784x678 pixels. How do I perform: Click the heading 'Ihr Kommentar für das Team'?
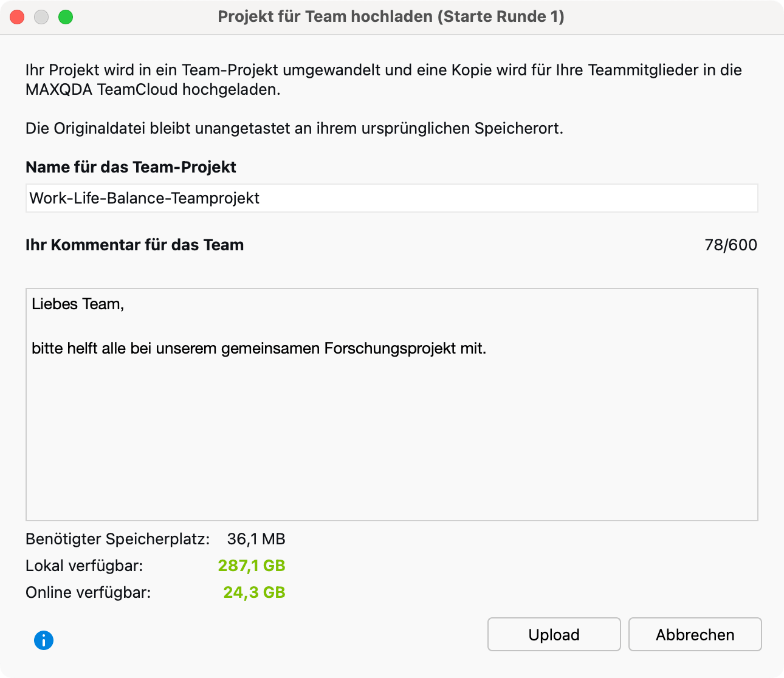[134, 245]
